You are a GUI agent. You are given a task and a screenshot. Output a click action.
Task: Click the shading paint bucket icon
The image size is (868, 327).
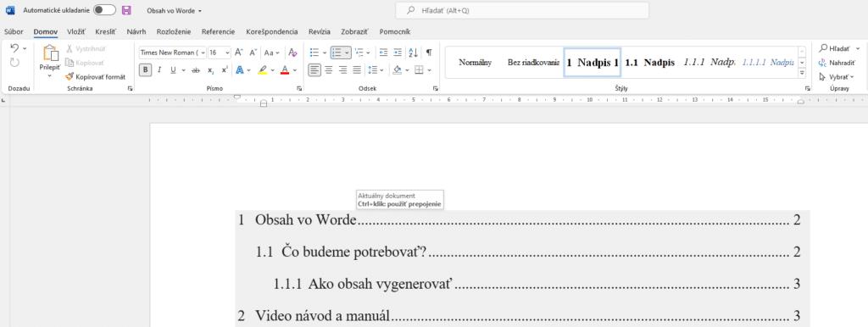pos(397,70)
